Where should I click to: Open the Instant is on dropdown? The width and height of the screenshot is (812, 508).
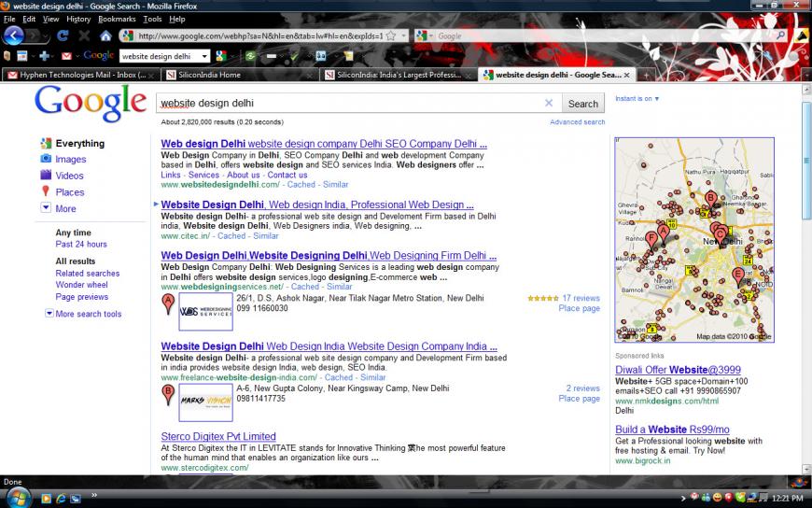click(637, 98)
